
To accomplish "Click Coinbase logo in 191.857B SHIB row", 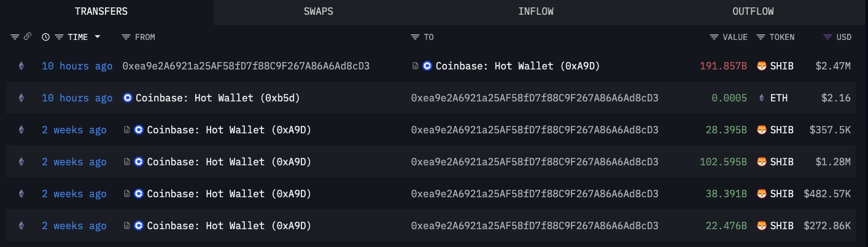I will tap(428, 66).
